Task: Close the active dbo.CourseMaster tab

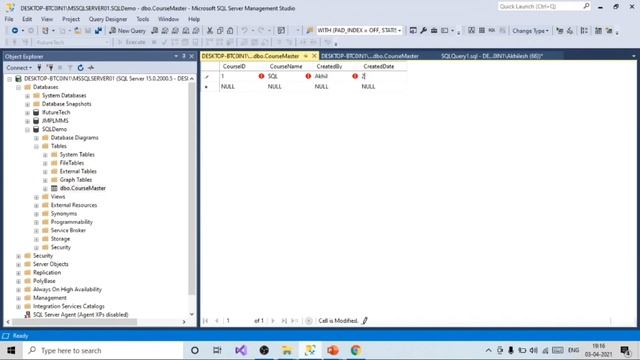Action: [314, 56]
